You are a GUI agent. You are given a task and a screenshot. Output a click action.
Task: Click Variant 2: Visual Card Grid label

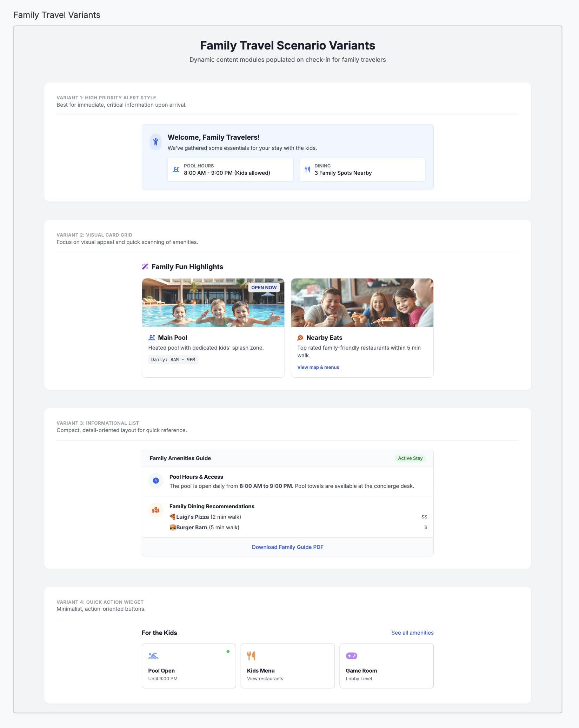tap(94, 235)
